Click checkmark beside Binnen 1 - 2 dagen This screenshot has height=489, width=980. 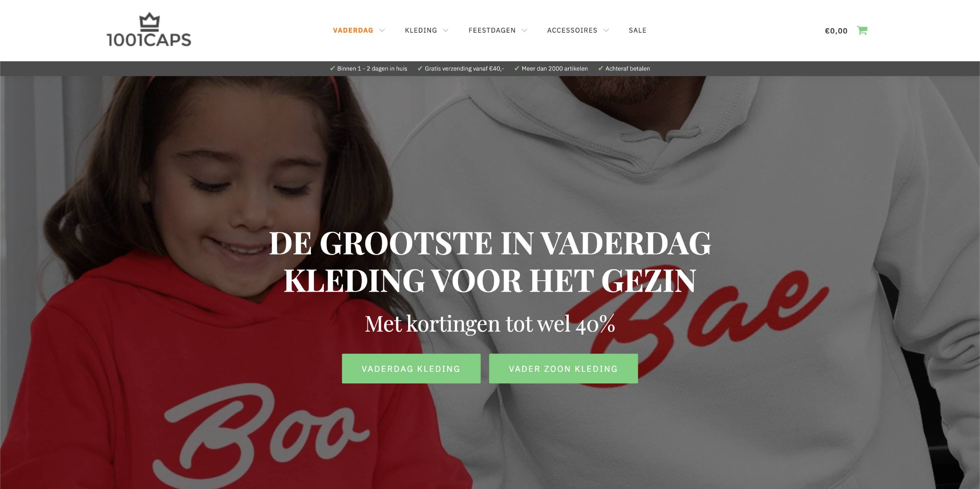pos(332,69)
